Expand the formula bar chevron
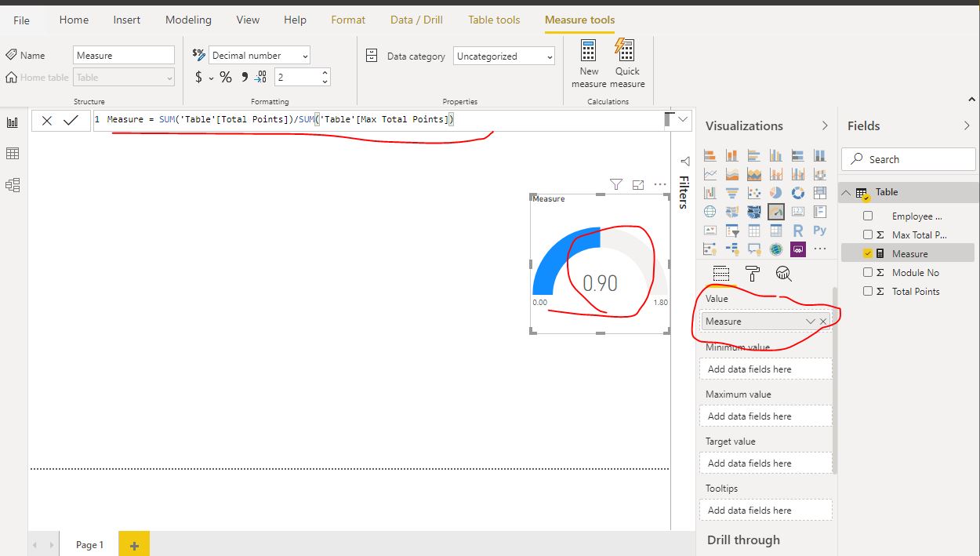Image resolution: width=980 pixels, height=556 pixels. [684, 119]
